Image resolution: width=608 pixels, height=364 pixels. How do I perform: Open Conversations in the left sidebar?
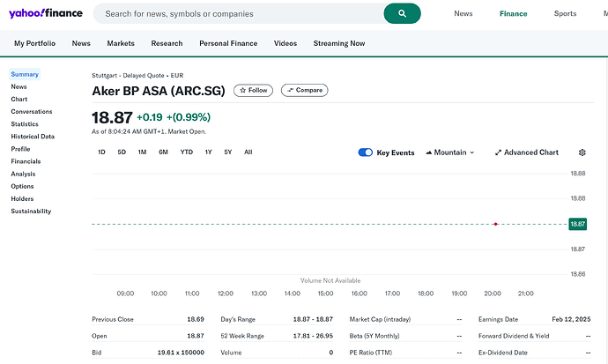(x=32, y=111)
